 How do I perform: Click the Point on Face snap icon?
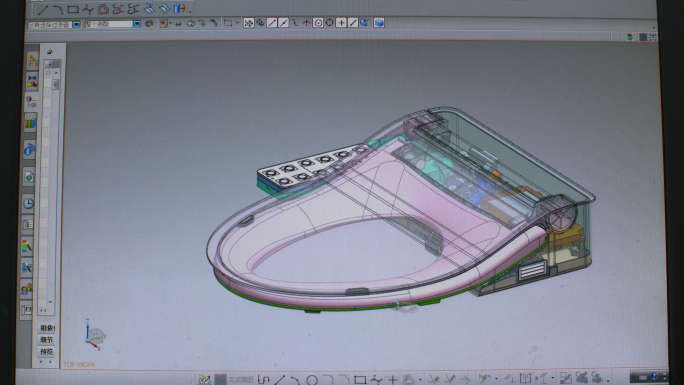pyautogui.click(x=364, y=23)
